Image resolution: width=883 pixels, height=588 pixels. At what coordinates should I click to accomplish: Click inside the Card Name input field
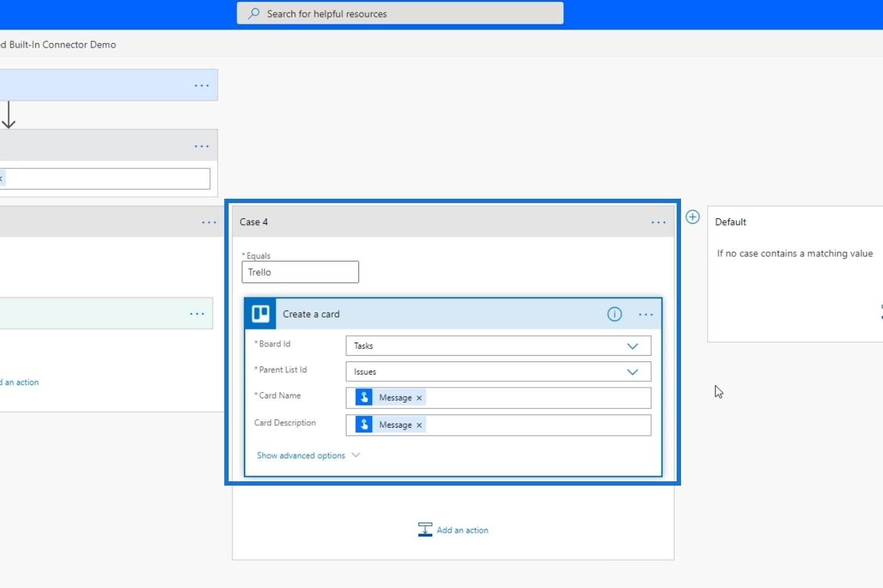pyautogui.click(x=498, y=398)
